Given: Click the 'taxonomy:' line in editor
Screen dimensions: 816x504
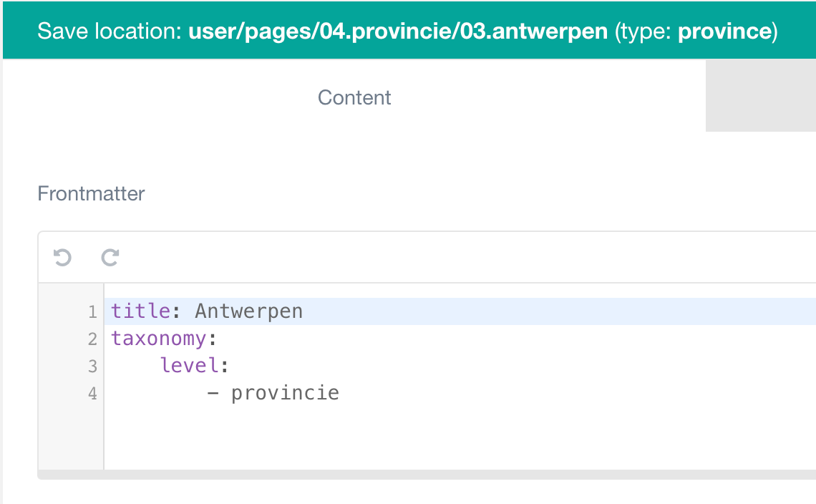Looking at the screenshot, I should click(x=163, y=339).
